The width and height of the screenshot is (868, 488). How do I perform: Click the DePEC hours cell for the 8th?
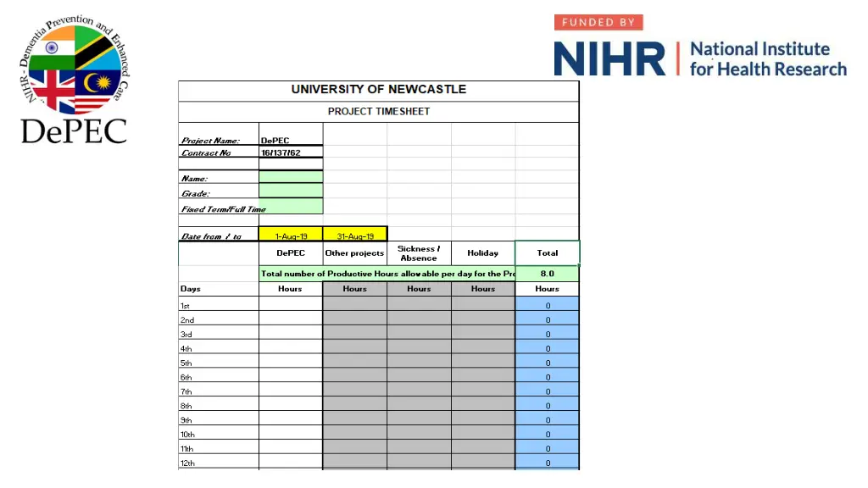(x=291, y=403)
